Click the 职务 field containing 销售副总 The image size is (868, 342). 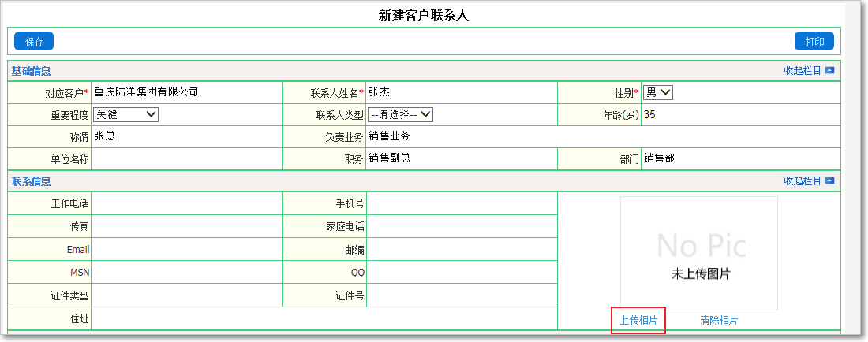pos(462,159)
